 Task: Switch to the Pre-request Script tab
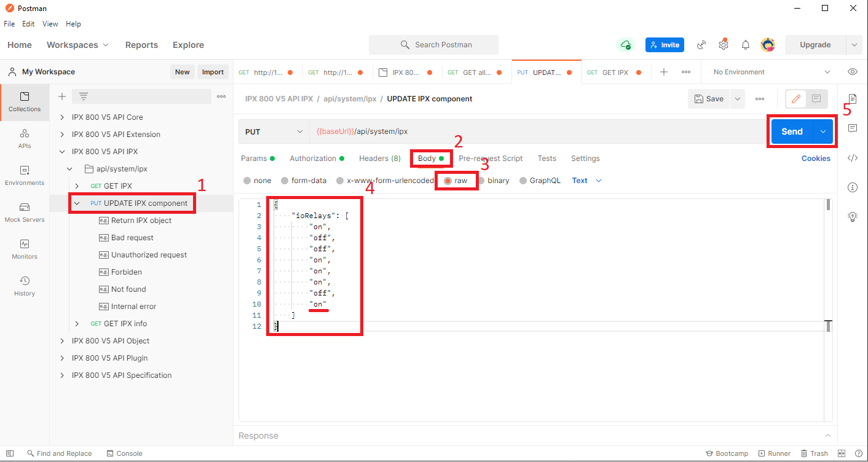[491, 159]
